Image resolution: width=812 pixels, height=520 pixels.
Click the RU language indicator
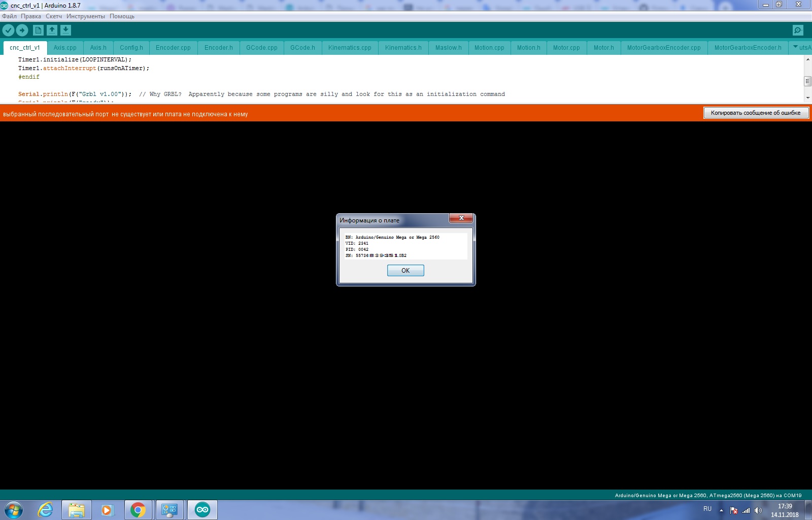pos(707,509)
